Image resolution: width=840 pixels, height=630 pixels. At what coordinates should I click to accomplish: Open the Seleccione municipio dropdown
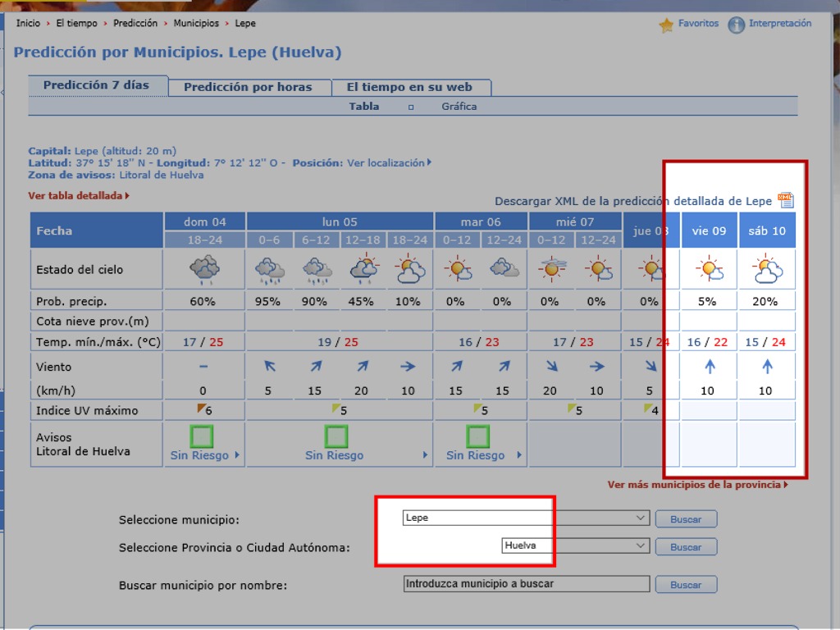(x=525, y=518)
